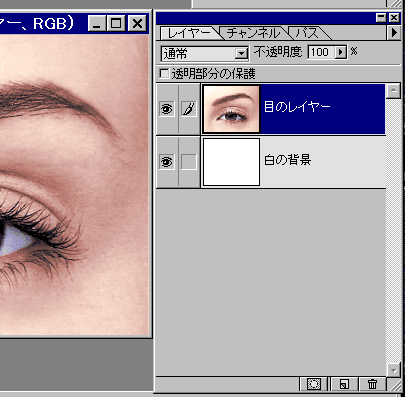Screen dimensions: 405x397
Task: Minimize the RGB image window
Action: (97, 23)
